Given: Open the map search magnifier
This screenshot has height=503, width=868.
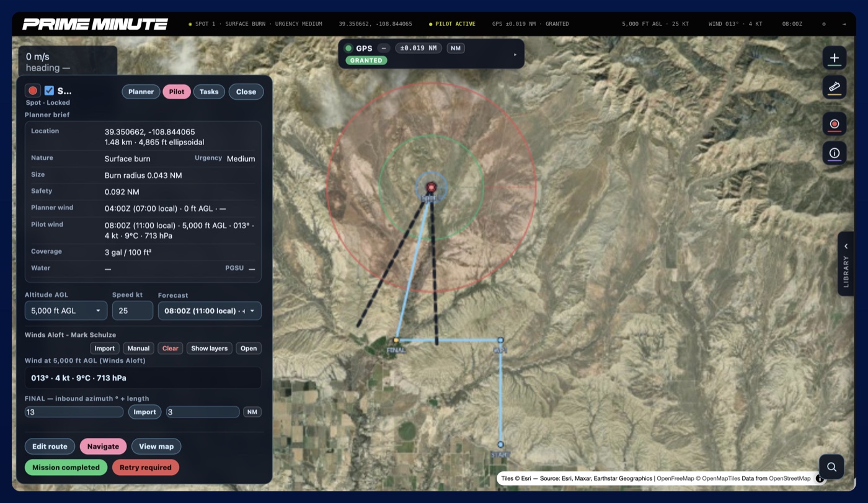Looking at the screenshot, I should pos(831,467).
